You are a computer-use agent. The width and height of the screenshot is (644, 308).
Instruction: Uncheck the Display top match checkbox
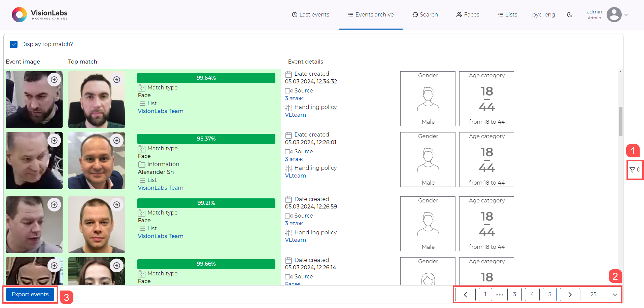(13, 44)
